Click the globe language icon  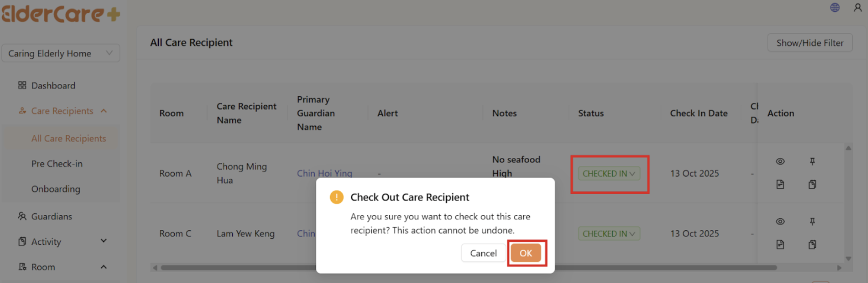tap(835, 8)
